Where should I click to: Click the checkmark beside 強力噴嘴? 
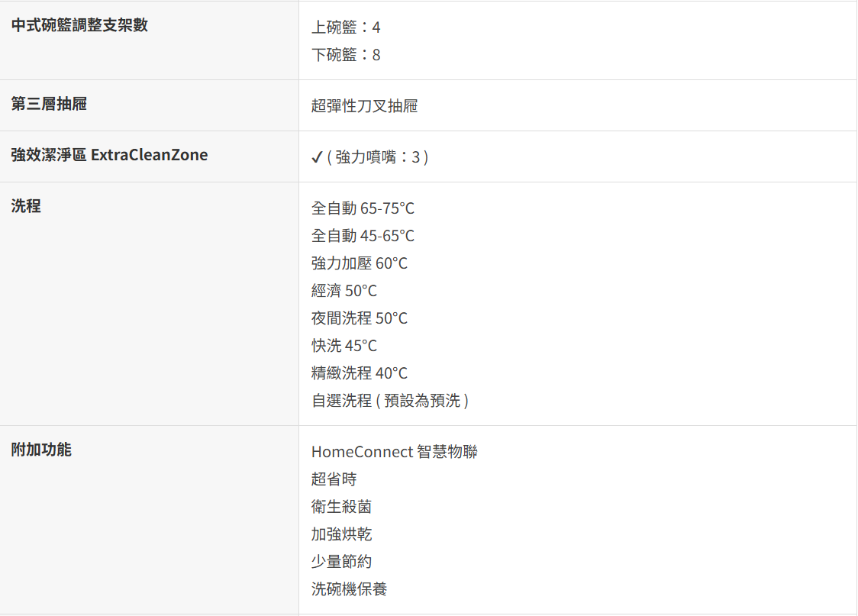(x=318, y=157)
